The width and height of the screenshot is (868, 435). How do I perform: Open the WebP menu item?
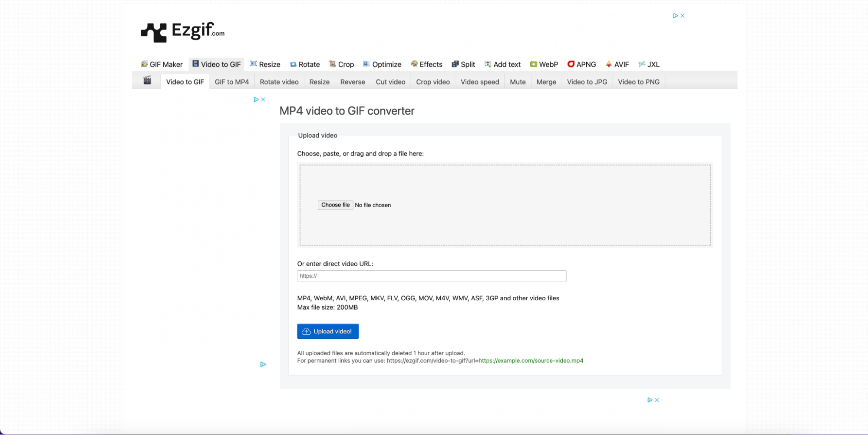click(544, 64)
